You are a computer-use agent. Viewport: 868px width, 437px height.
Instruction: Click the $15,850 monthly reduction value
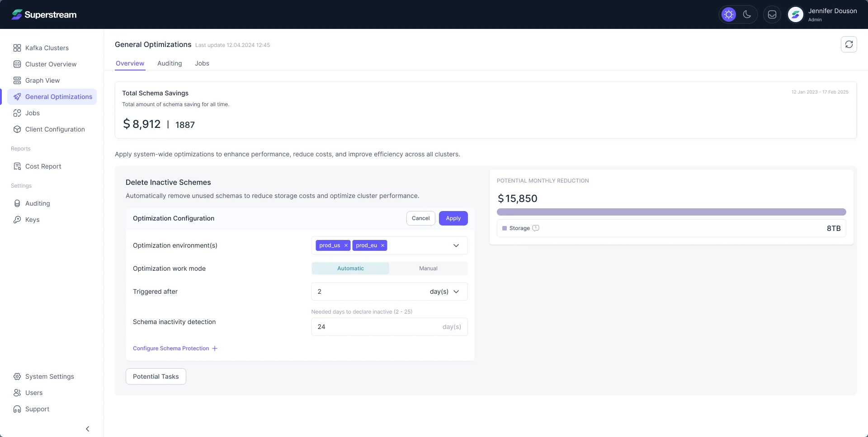click(x=518, y=198)
